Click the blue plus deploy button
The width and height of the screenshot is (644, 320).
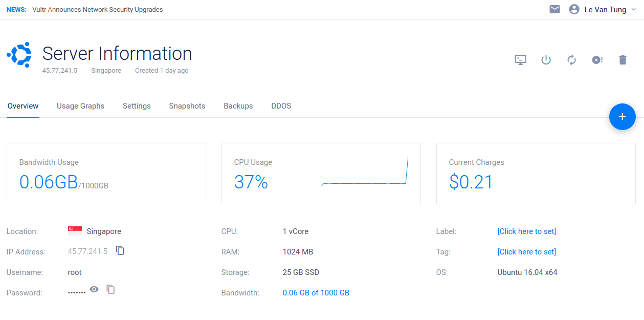pos(622,117)
